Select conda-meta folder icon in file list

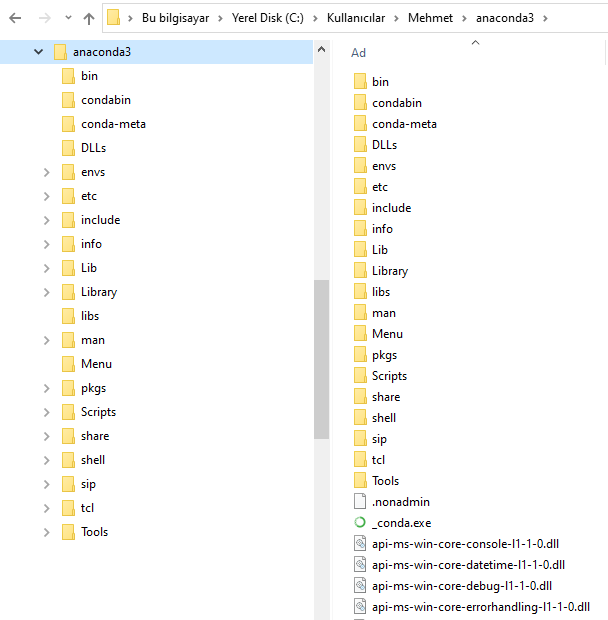[x=360, y=123]
